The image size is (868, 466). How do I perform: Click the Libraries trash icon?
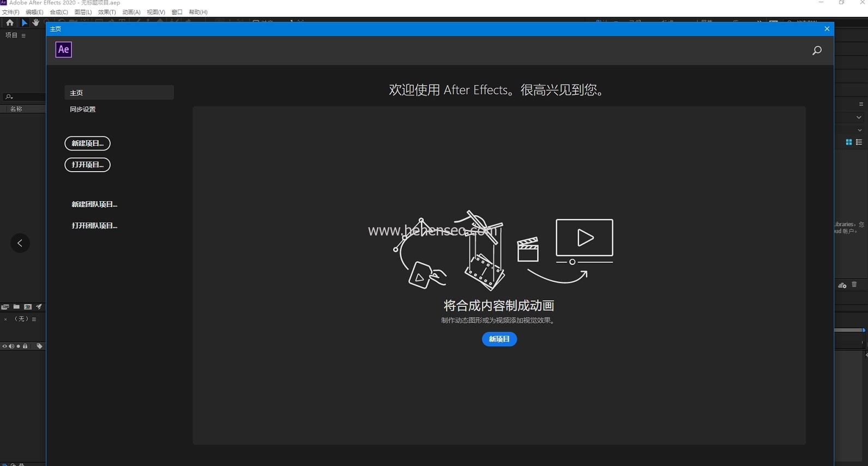[854, 285]
